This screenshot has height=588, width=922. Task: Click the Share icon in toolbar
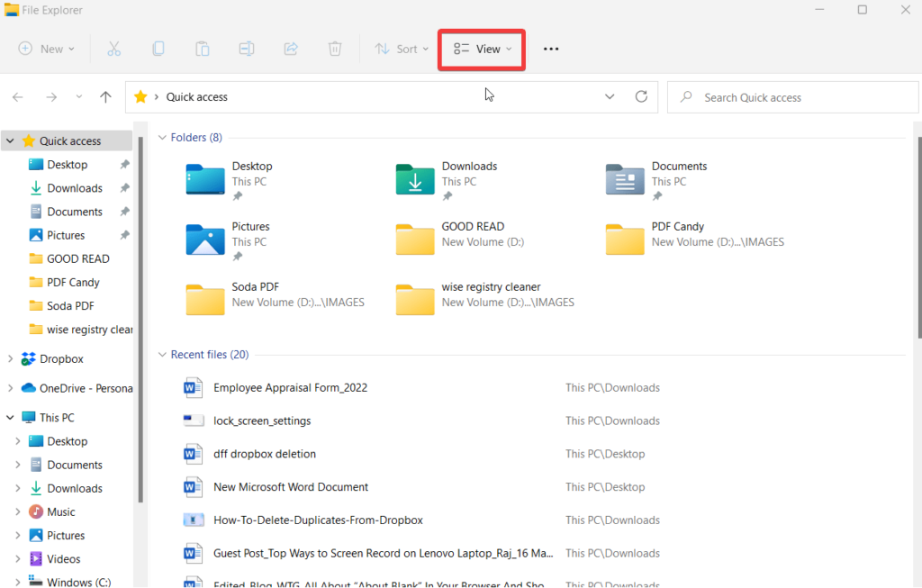pyautogui.click(x=291, y=49)
